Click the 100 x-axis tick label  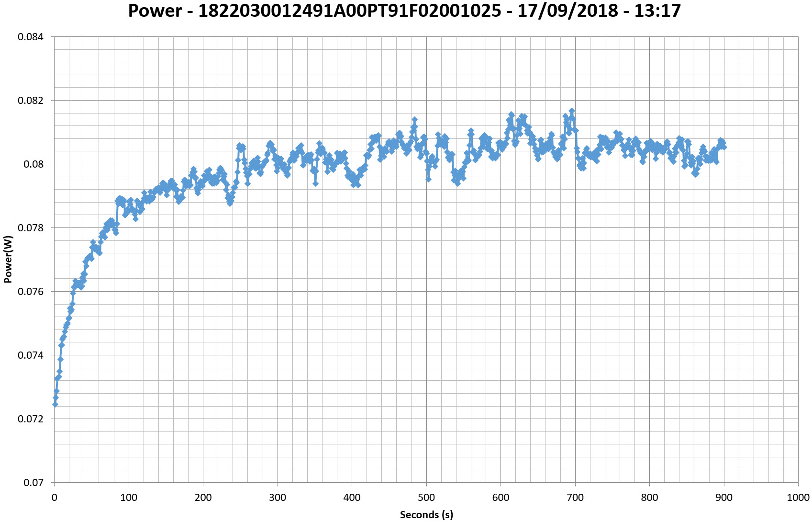[x=129, y=498]
